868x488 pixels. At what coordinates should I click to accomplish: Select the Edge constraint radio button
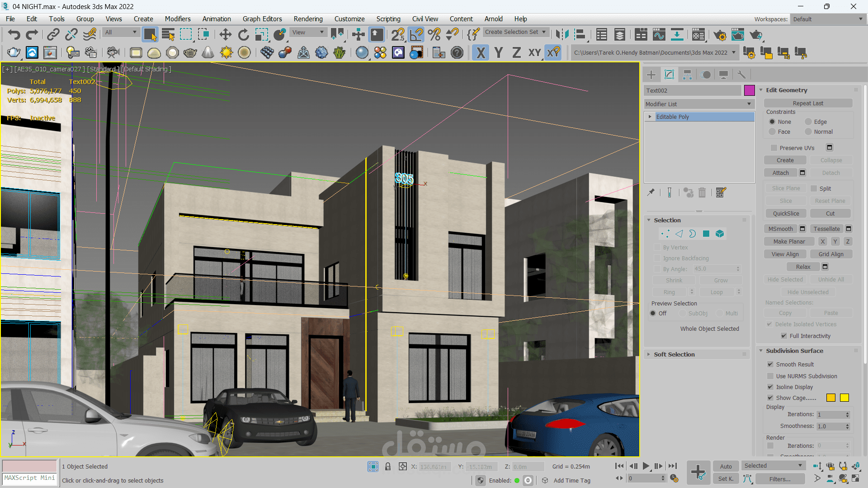[x=808, y=122]
